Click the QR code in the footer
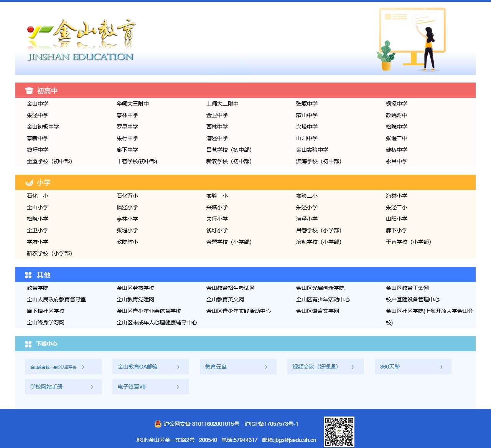The width and height of the screenshot is (491, 448). (339, 432)
